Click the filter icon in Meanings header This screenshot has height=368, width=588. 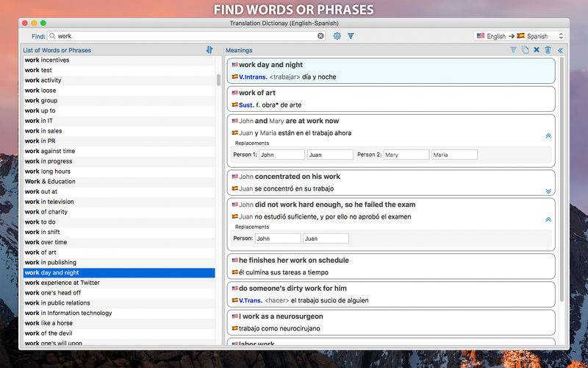tap(513, 50)
